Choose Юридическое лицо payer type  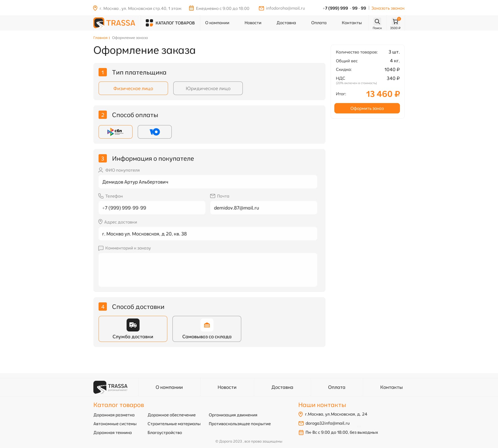208,89
